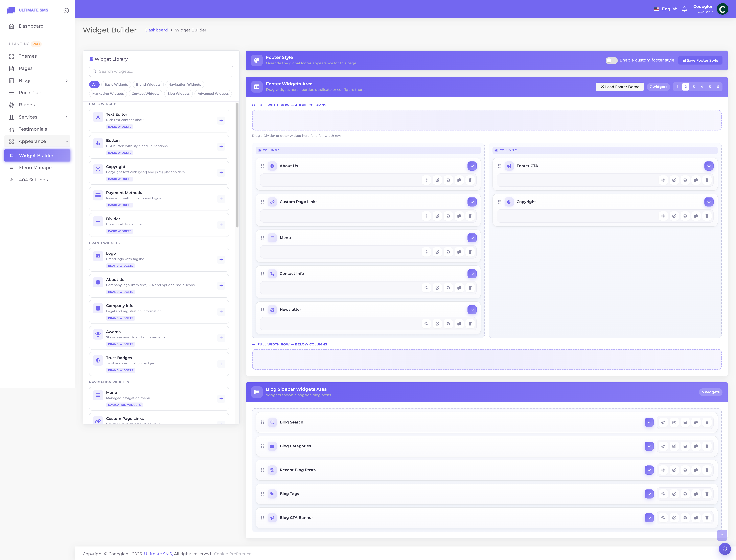This screenshot has height=560, width=736.
Task: Open the Dashboard breadcrumb link
Action: [156, 30]
